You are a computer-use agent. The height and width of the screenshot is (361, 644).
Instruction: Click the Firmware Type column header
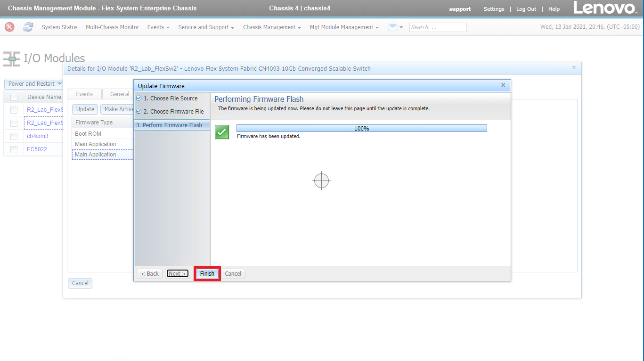(103, 123)
